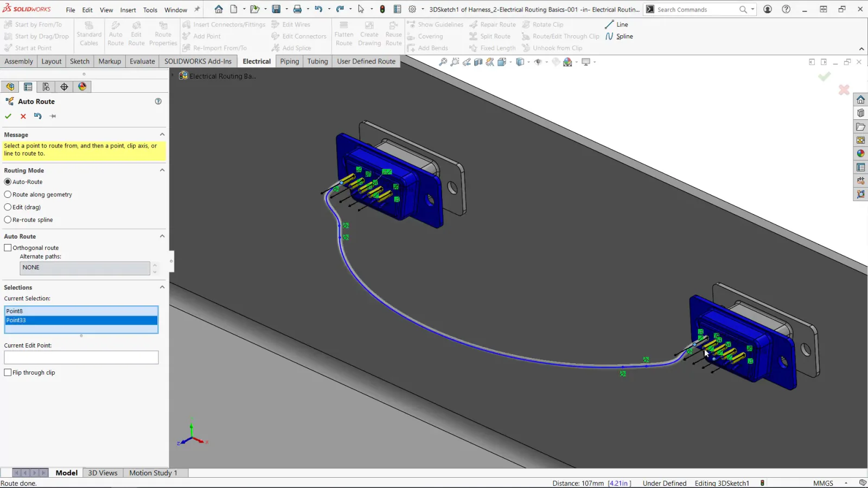Switch to the Sketch tab
Image resolution: width=868 pixels, height=488 pixels.
pos(80,61)
